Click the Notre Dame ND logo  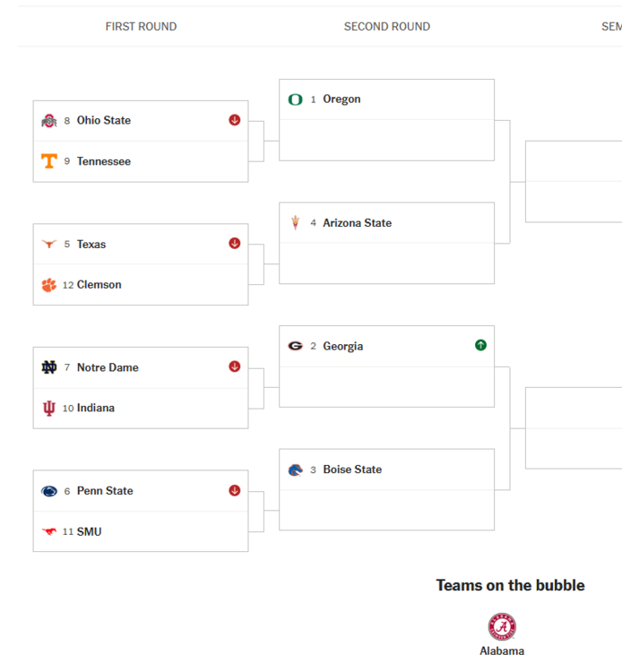49,367
